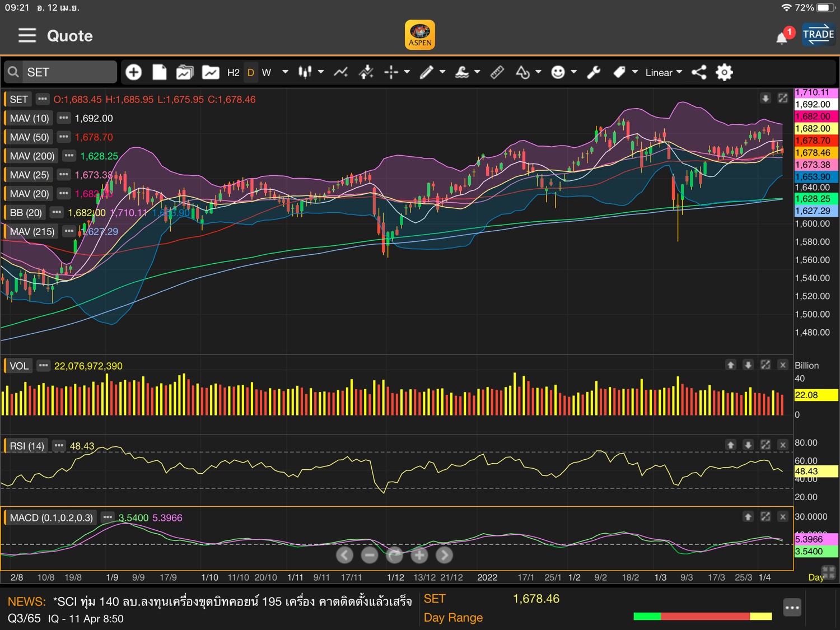
Task: Open the emoji sticker dropdown
Action: click(573, 72)
